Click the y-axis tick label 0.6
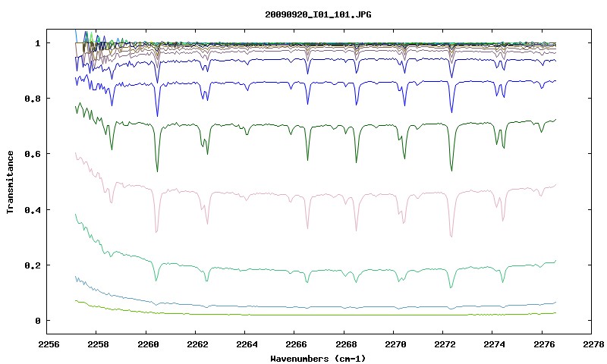The width and height of the screenshot is (607, 364). point(33,154)
